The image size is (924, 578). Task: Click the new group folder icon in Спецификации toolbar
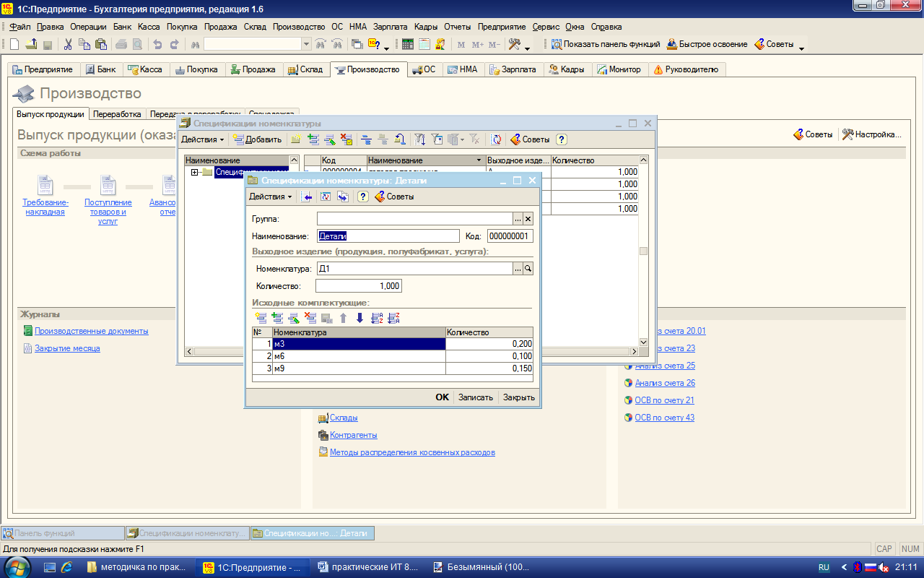point(295,139)
